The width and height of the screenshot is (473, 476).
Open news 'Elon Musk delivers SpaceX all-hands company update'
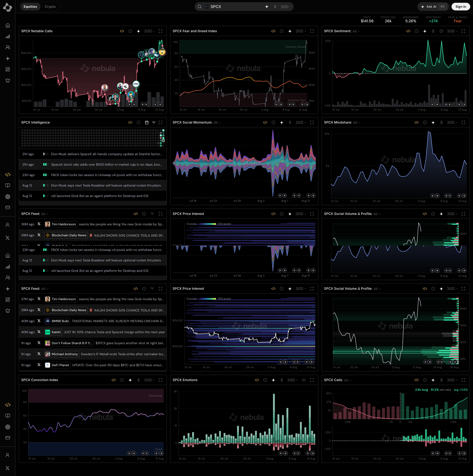[93, 154]
